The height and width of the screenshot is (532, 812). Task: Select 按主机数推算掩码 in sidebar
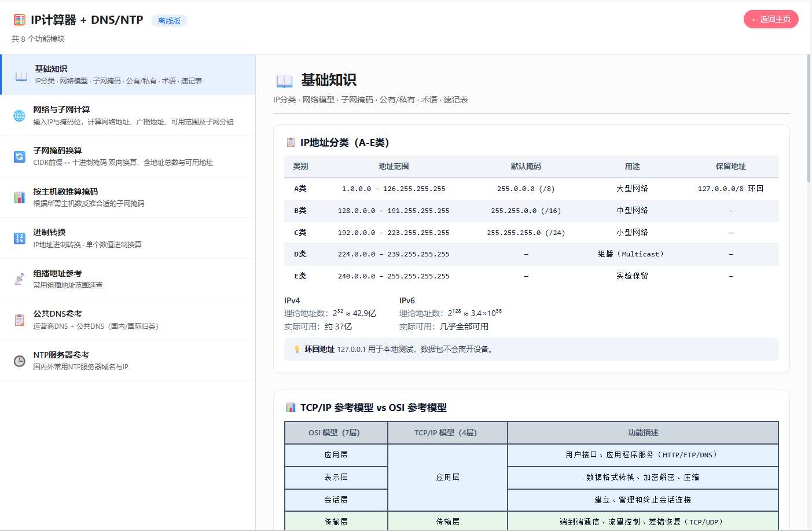pyautogui.click(x=128, y=197)
